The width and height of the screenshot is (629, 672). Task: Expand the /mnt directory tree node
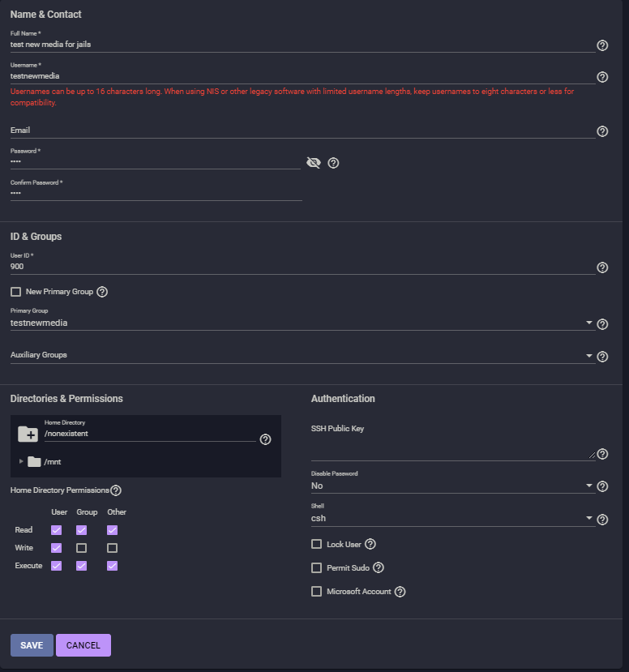point(21,461)
